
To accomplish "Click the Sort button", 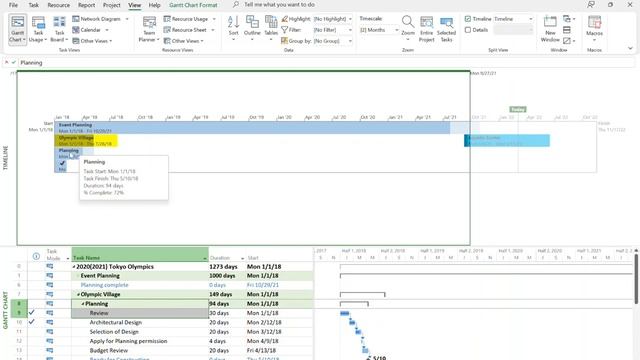I will [233, 27].
